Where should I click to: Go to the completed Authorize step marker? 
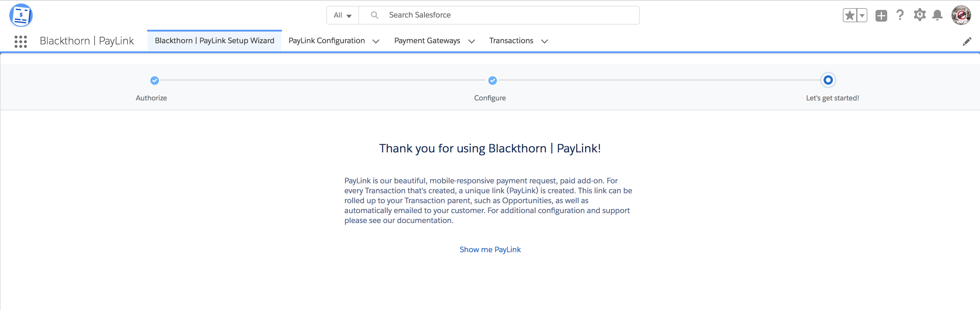pyautogui.click(x=154, y=80)
